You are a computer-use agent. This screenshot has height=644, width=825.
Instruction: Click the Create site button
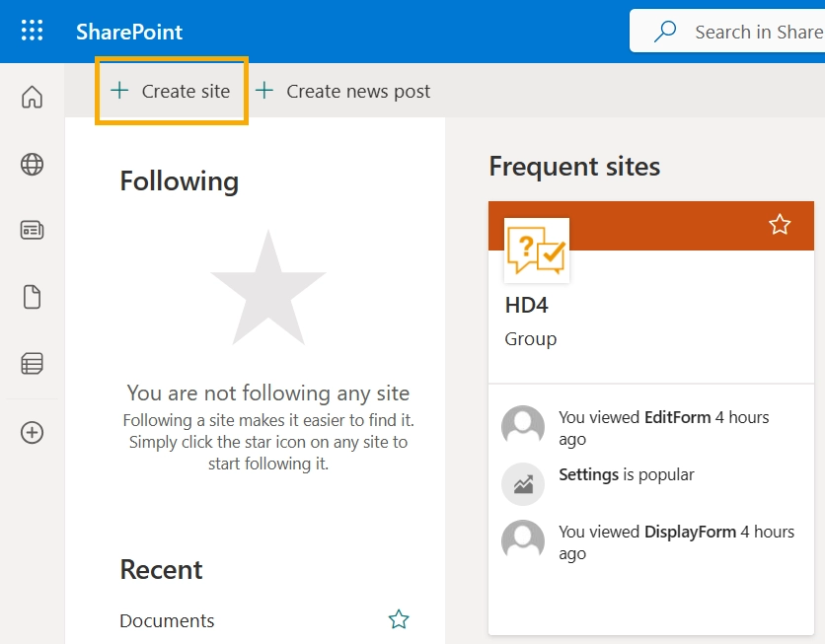coord(171,91)
